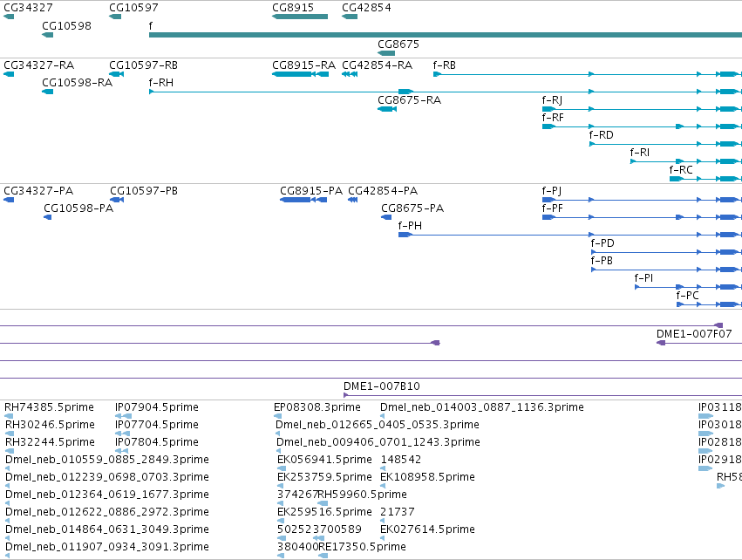The width and height of the screenshot is (742, 560).
Task: Select the CG8675 gene label
Action: [398, 44]
